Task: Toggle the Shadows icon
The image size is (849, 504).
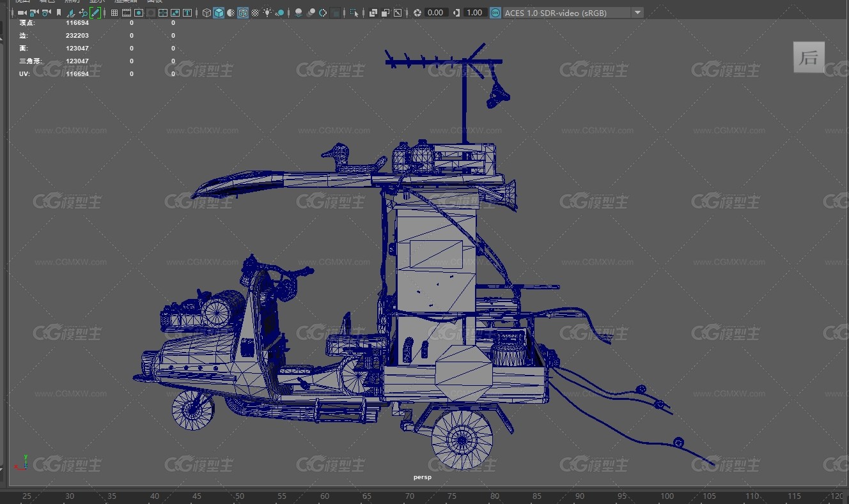Action: click(280, 13)
